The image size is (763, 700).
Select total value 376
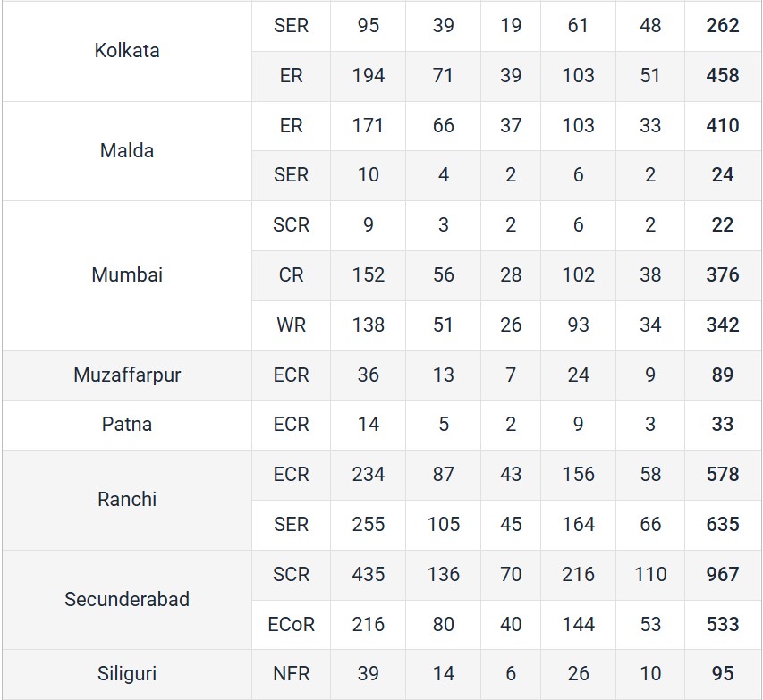tap(723, 274)
